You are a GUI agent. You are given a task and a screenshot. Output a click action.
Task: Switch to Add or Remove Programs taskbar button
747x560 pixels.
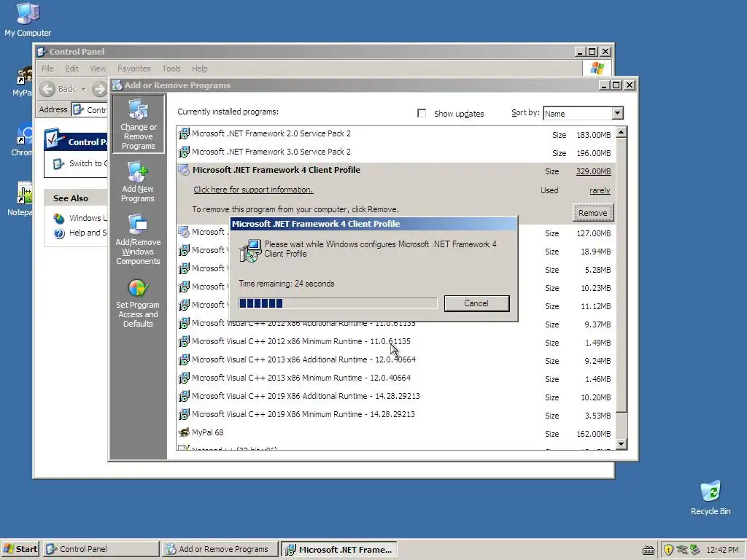(x=219, y=549)
